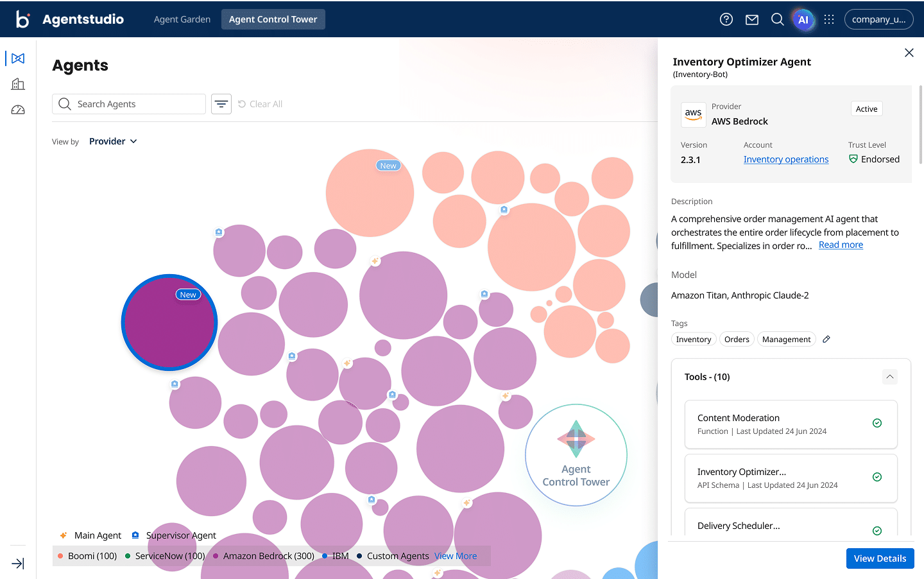Click the Amazon Titan, Anthropic Claude-2 text
924x579 pixels.
[740, 295]
